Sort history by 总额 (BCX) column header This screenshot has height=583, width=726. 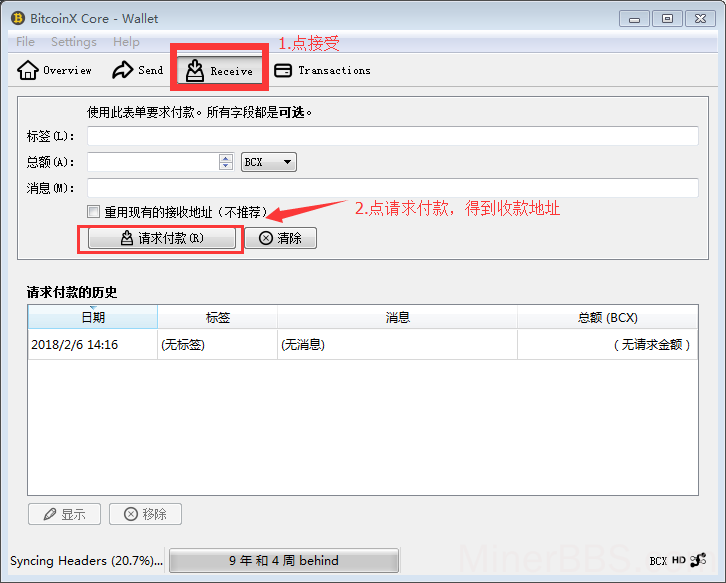click(x=607, y=317)
